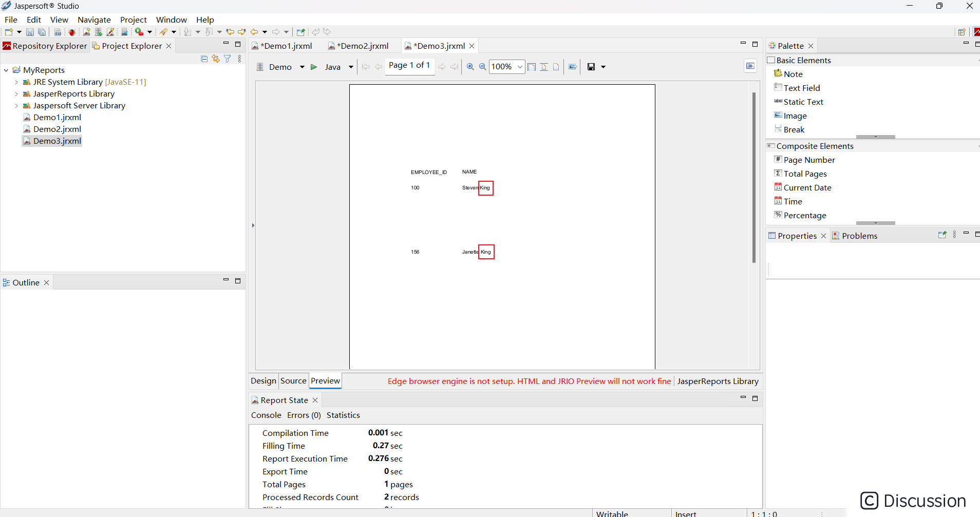Close the Outline view
The height and width of the screenshot is (517, 980).
coord(46,282)
